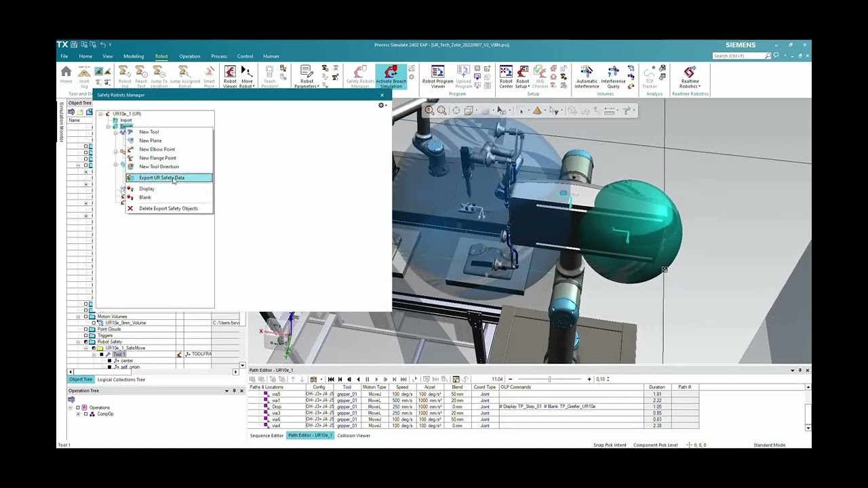The image size is (868, 488).
Task: Switch to the Operation ribbon tab
Action: point(189,56)
